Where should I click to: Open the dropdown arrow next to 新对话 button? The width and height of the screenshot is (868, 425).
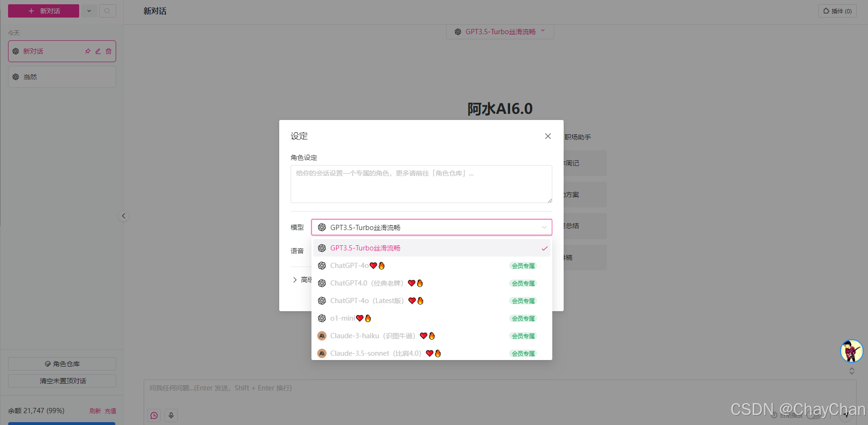tap(89, 11)
